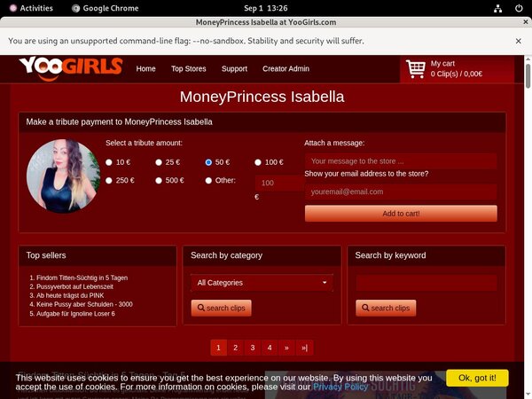Choose the Other tribute amount option
Screen dimensions: 532x399
[209, 181]
